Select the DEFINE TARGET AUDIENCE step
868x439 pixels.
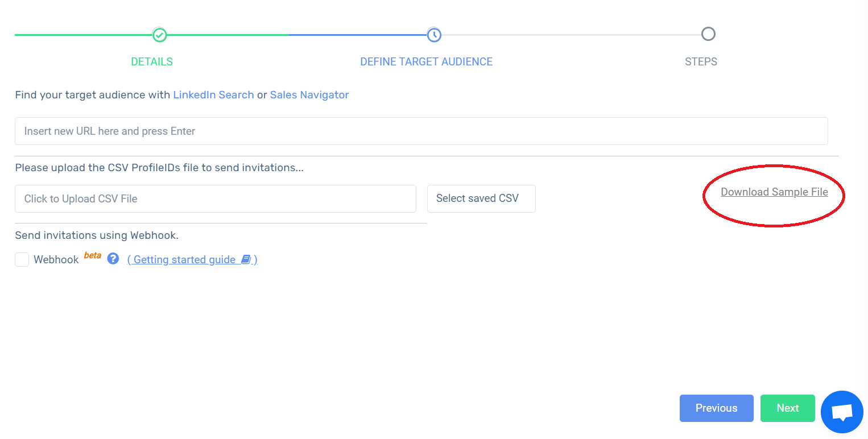pos(427,61)
